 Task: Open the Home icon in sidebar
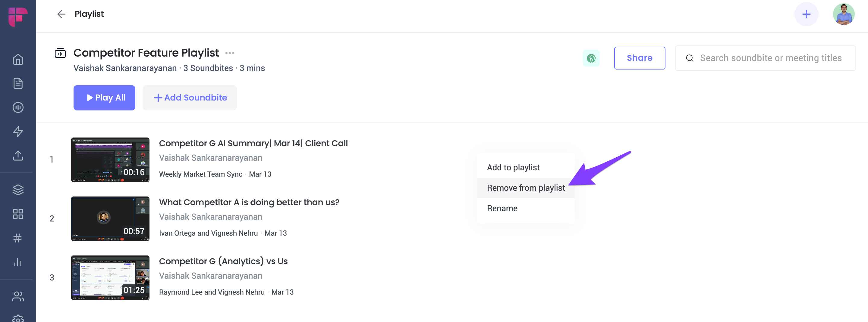(18, 60)
